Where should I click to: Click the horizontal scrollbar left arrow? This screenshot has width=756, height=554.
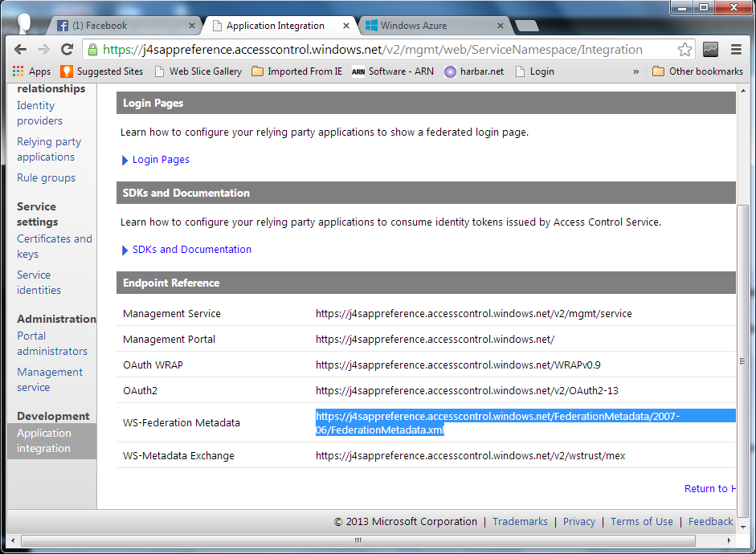click(13, 540)
